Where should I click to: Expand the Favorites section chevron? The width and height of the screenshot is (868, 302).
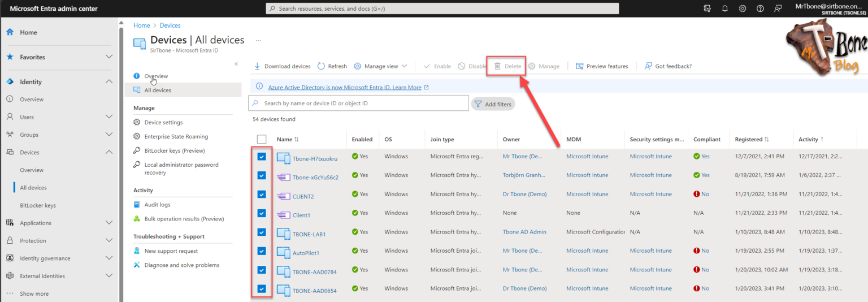(x=109, y=57)
